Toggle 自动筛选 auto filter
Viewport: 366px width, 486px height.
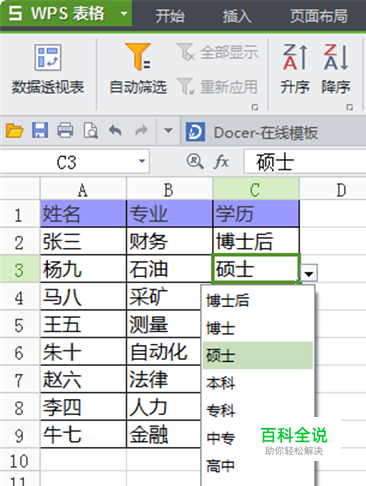point(138,69)
